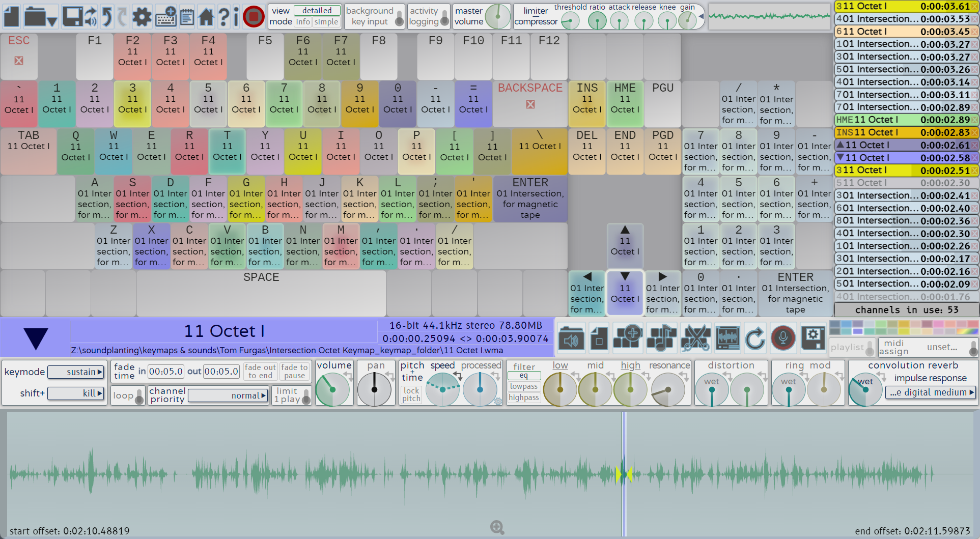The height and width of the screenshot is (539, 980).
Task: Click the reload sound circular arrow icon
Action: click(x=755, y=338)
